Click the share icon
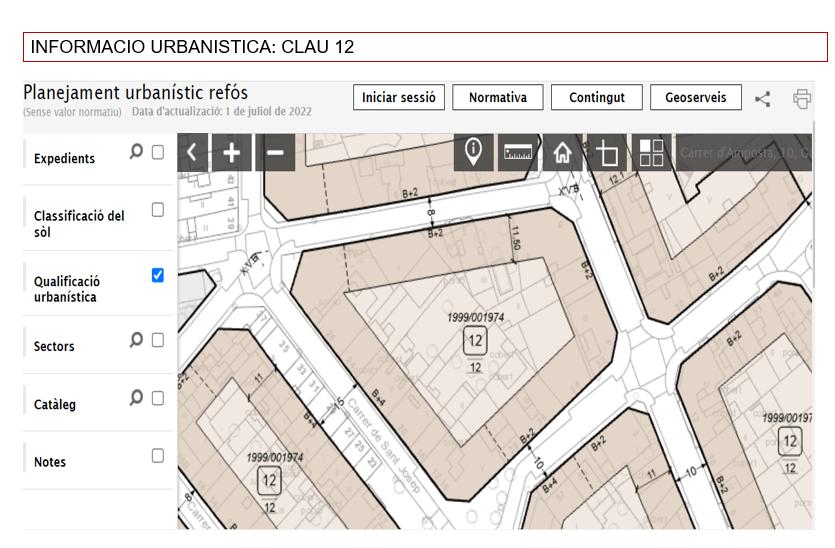The height and width of the screenshot is (548, 835). click(762, 98)
